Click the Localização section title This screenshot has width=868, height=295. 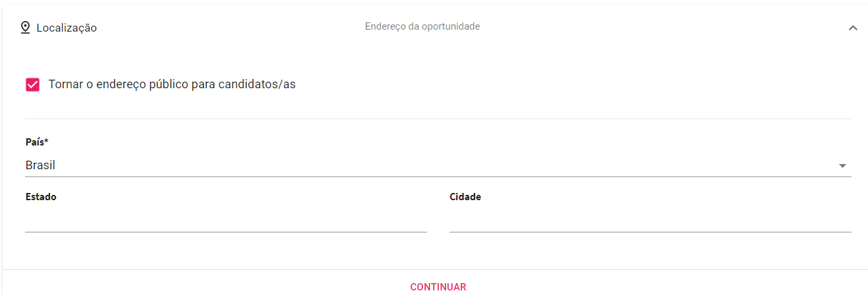tap(67, 28)
